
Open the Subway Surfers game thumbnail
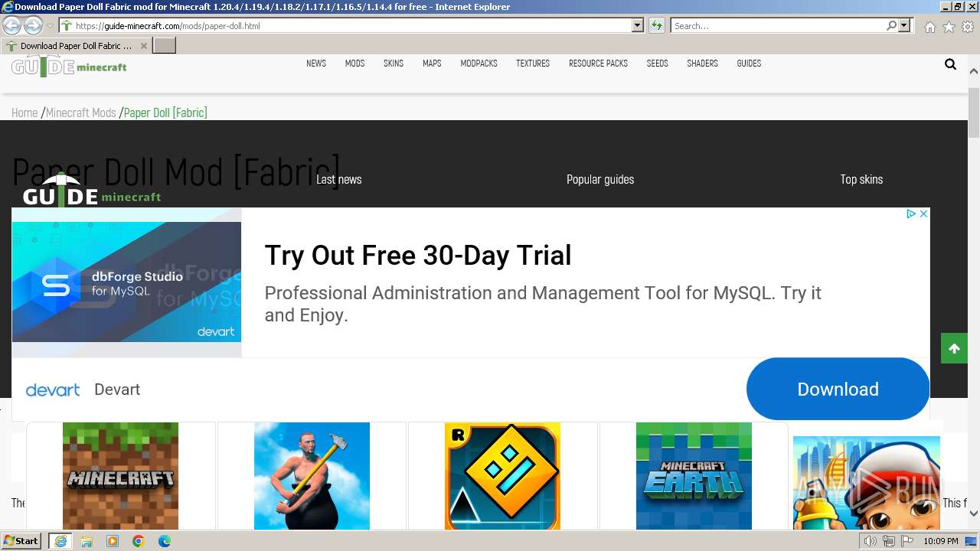867,483
